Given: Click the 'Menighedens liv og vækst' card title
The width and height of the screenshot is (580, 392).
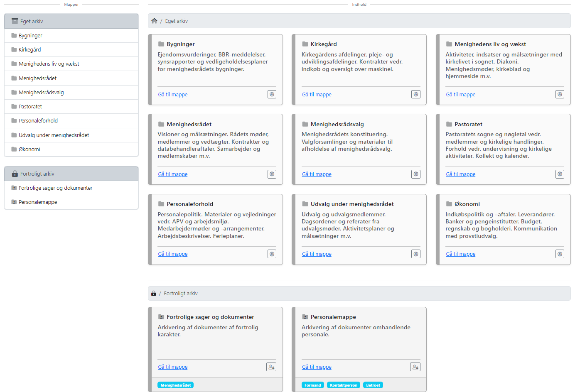Looking at the screenshot, I should coord(490,44).
